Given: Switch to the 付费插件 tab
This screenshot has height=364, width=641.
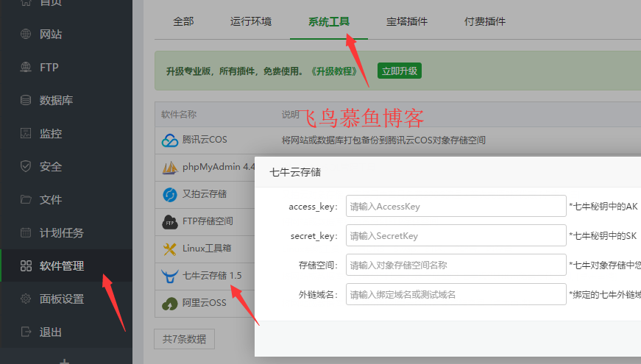Looking at the screenshot, I should pos(485,21).
